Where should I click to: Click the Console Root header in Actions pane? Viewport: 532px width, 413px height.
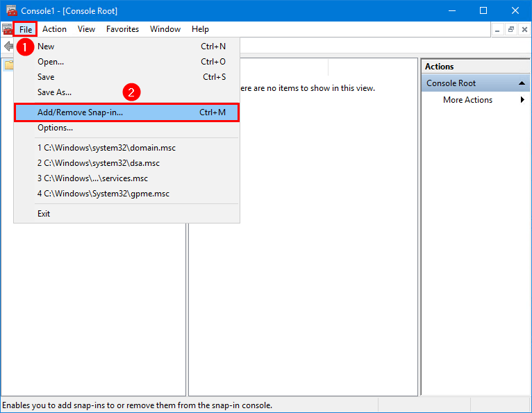point(475,83)
